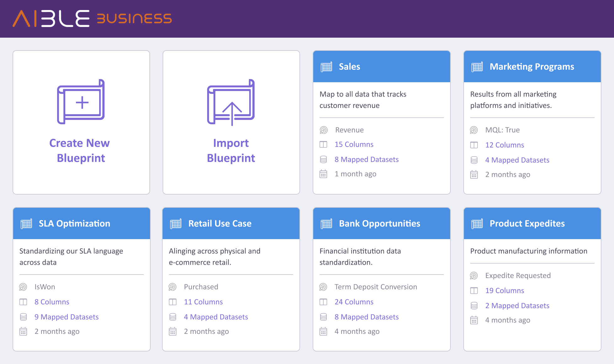Click the database icon beside 9 Mapped Datasets
The height and width of the screenshot is (364, 614).
pos(23,317)
